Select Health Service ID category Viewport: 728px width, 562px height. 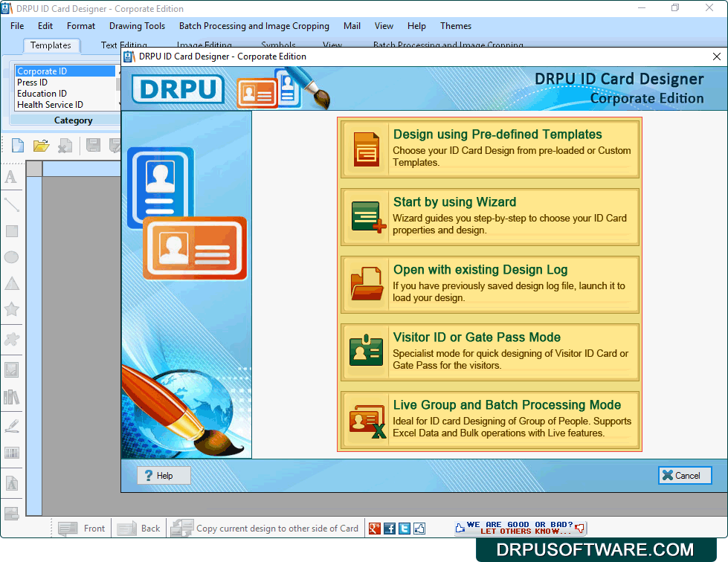pyautogui.click(x=65, y=104)
